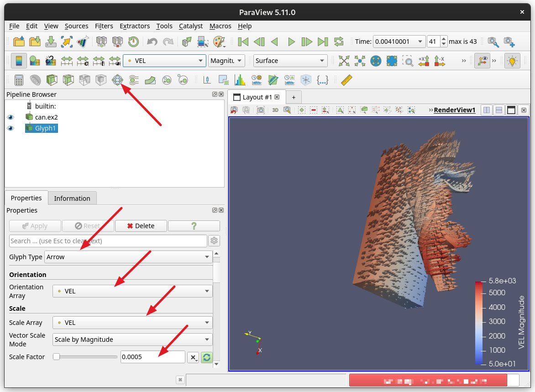Open the Magnitude component dropdown
Screen dimensions: 535x392
(x=226, y=61)
